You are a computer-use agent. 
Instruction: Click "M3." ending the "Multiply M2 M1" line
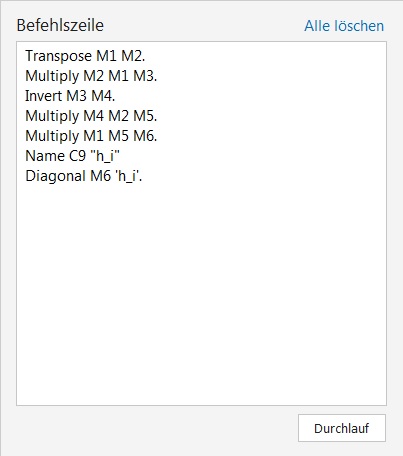click(x=145, y=76)
